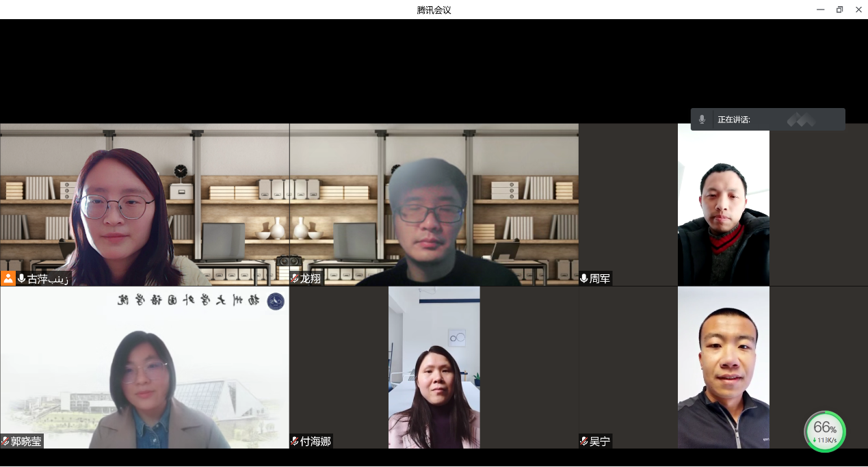Select 郭晓莹's video tile
This screenshot has width=868, height=467.
point(144,367)
